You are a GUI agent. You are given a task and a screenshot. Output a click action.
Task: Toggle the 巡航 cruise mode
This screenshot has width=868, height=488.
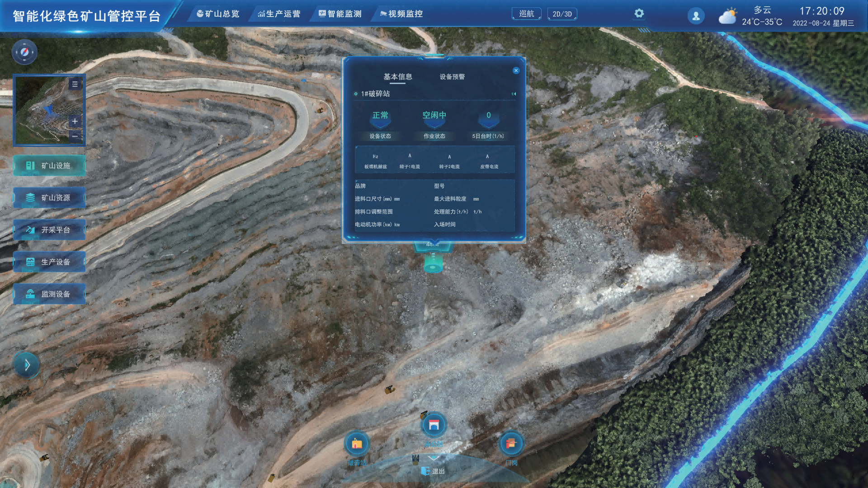click(526, 14)
